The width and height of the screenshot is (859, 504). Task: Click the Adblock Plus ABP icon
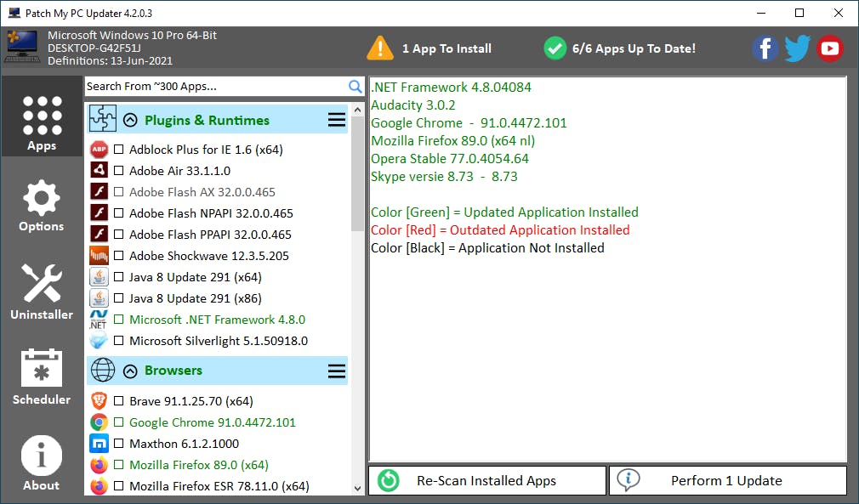[x=100, y=150]
